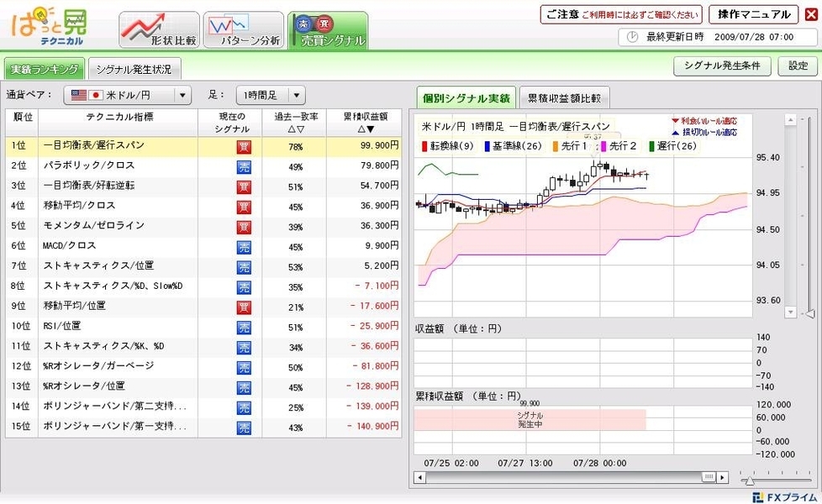
Task: Click the テクニカル指標 column header
Action: point(119,123)
